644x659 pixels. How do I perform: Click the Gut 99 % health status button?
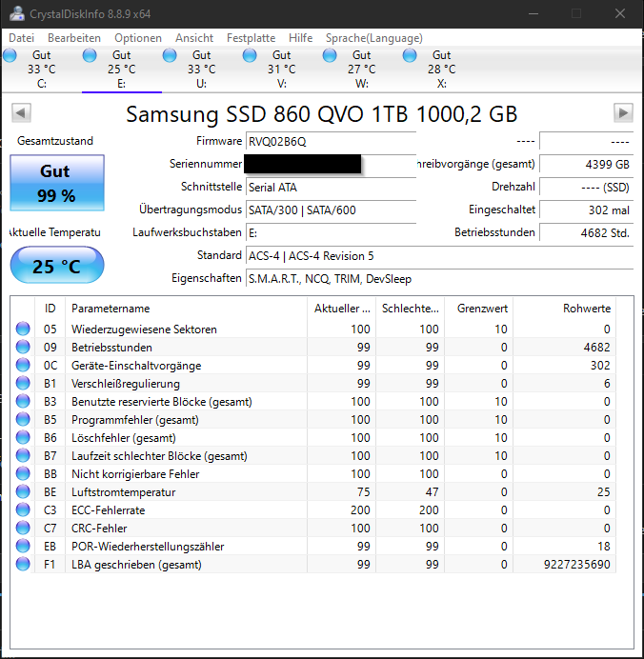click(x=57, y=183)
